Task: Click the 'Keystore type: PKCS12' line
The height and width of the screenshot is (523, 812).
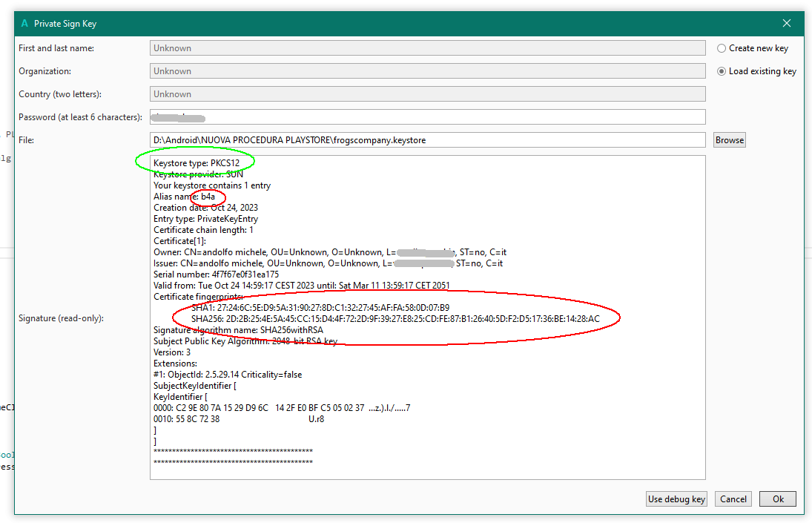Action: tap(197, 163)
